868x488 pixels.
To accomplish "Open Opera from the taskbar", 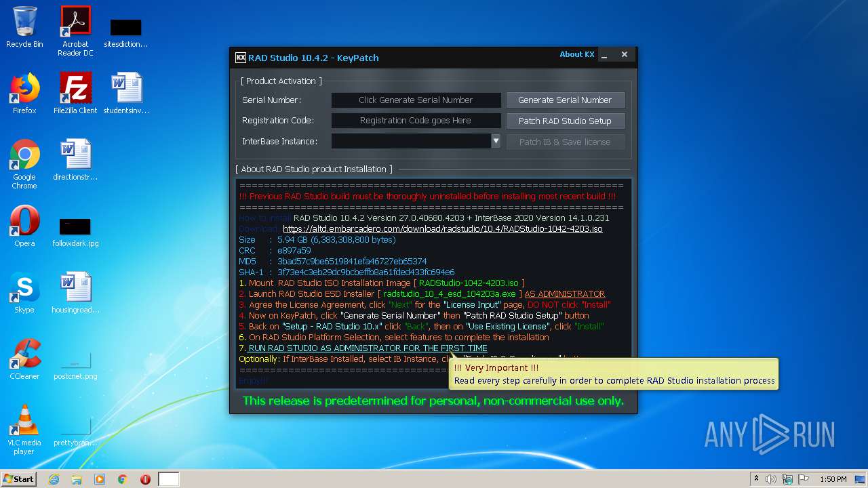I will coord(145,479).
